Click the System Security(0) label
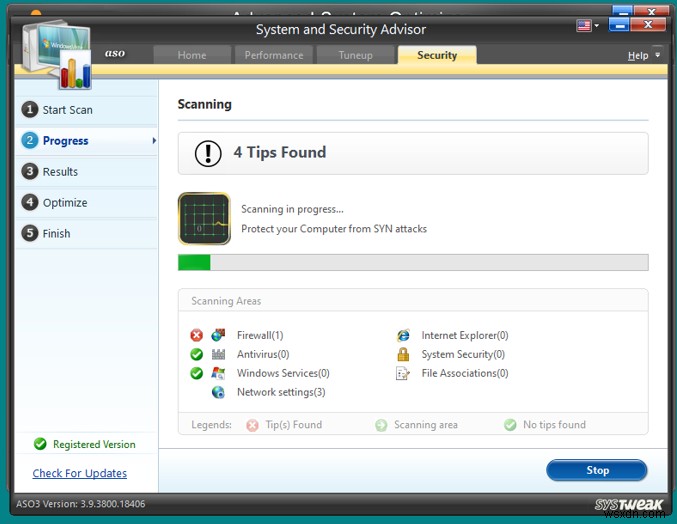Image resolution: width=677 pixels, height=524 pixels. coord(463,354)
